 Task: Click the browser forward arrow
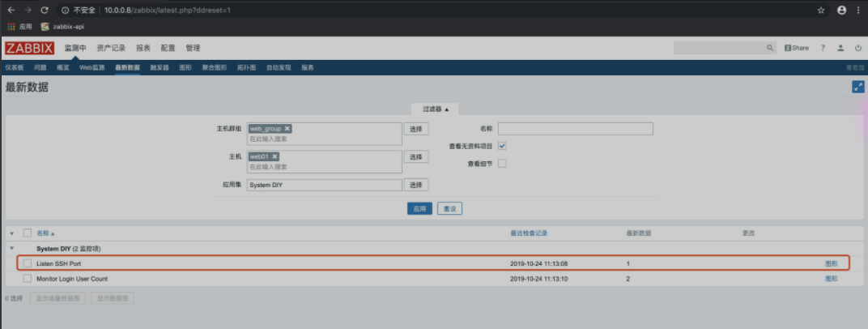28,10
